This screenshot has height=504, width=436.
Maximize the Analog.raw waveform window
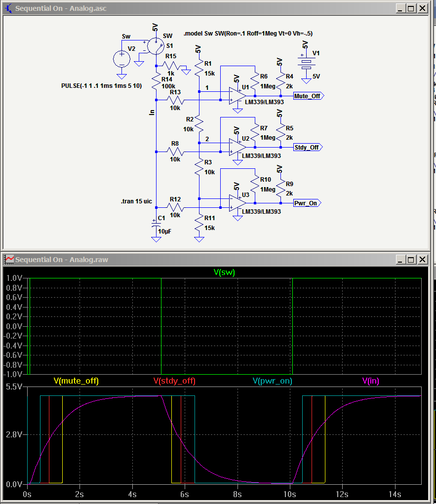pos(411,260)
